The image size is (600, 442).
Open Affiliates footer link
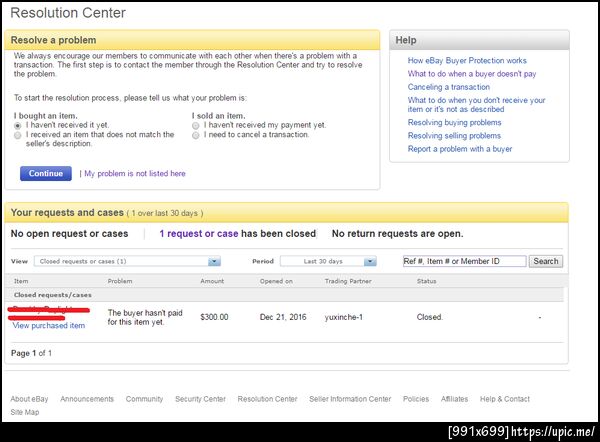pyautogui.click(x=454, y=399)
